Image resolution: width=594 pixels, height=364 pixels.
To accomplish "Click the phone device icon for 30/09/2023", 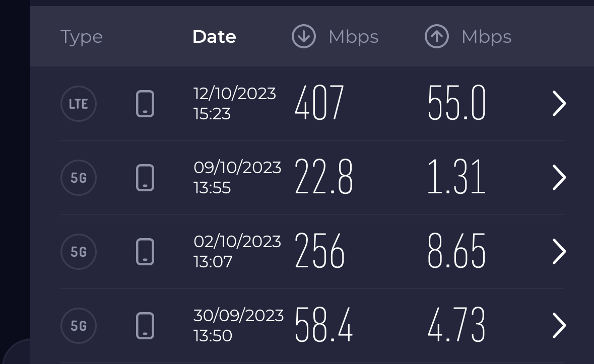I will tap(145, 326).
